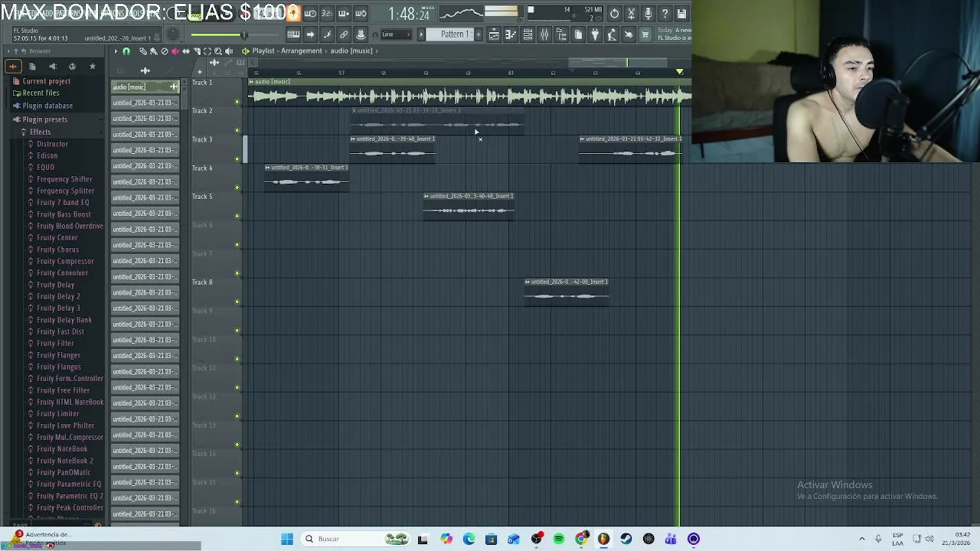Screen dimensions: 980x551
Task: Select Browser project files tab icon
Action: point(32,67)
